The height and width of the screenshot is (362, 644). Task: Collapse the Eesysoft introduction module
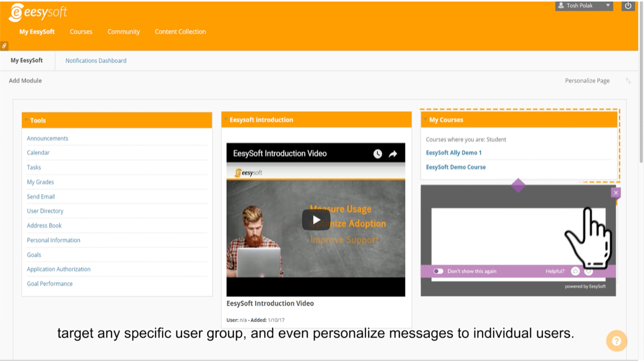click(x=226, y=120)
